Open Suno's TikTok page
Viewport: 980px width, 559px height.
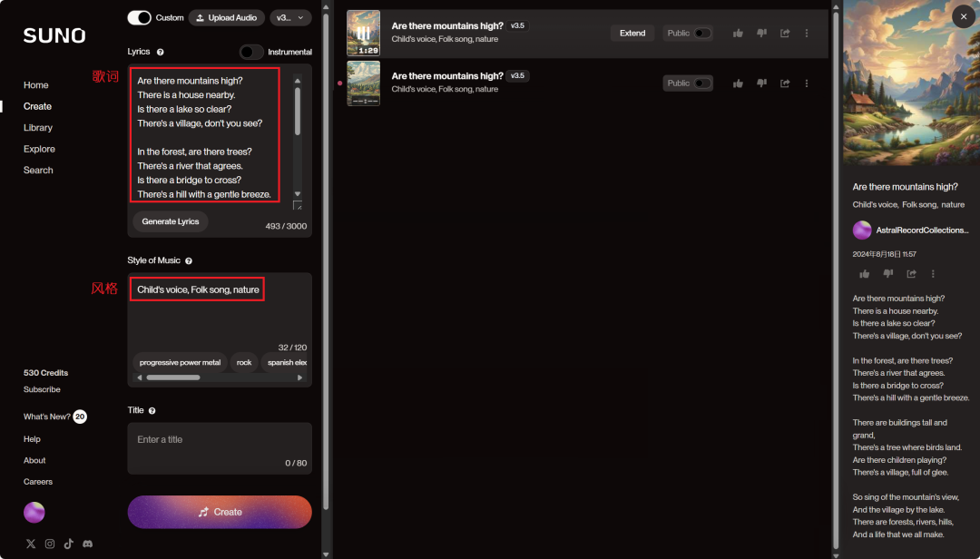69,544
